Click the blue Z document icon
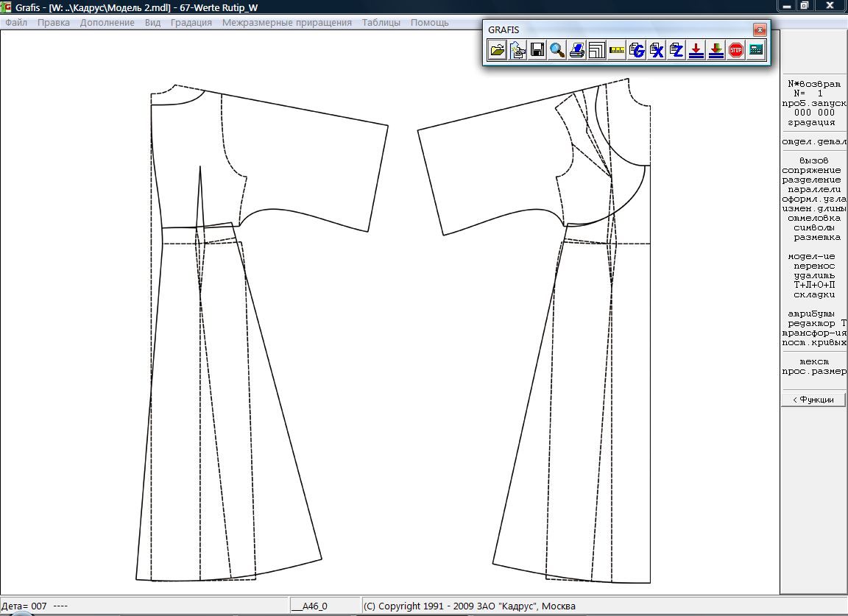 coord(676,51)
